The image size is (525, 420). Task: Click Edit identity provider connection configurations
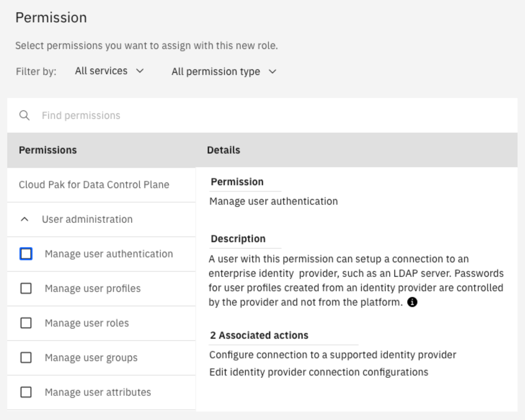319,372
